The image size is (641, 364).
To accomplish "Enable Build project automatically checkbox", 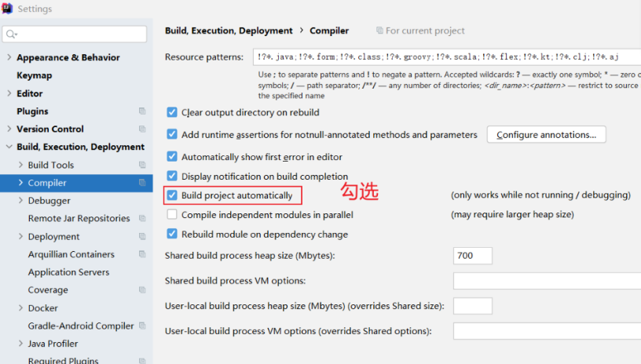I will tap(172, 195).
